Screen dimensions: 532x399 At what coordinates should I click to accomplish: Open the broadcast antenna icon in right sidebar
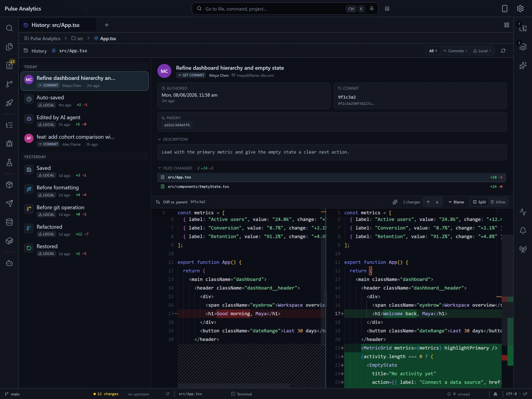click(x=523, y=249)
